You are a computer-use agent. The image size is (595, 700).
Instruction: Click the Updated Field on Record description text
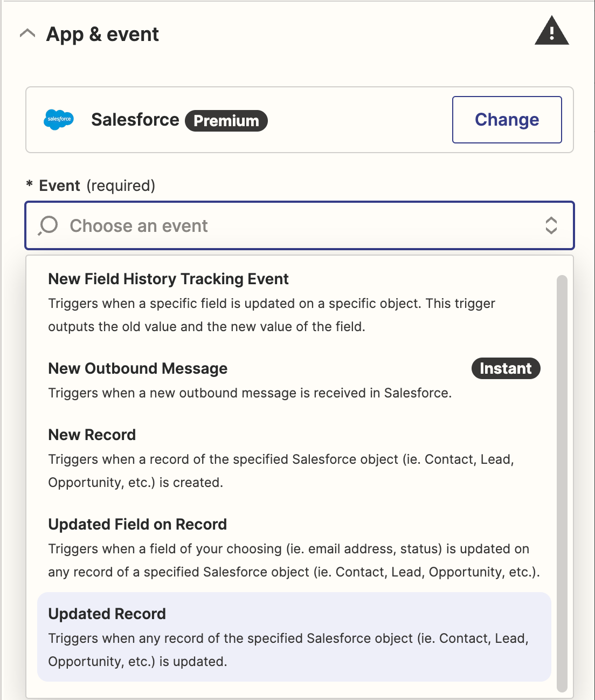[294, 560]
